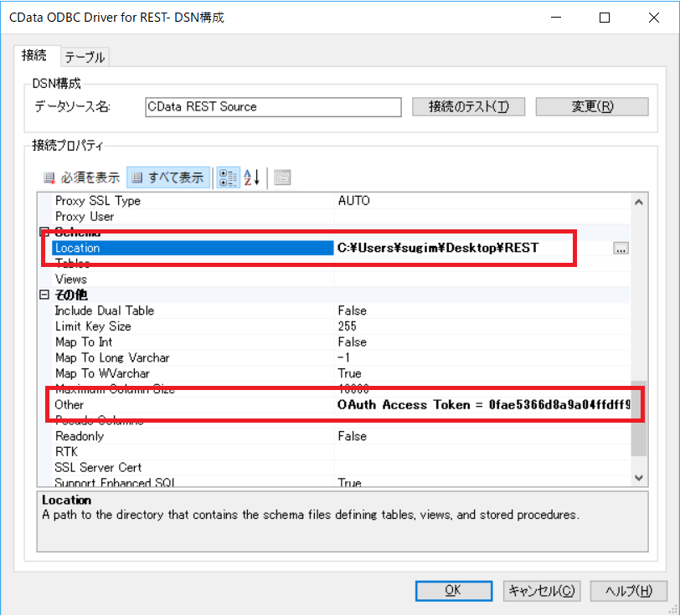Open the Location browse ellipsis button
The height and width of the screenshot is (616, 680).
(x=621, y=249)
